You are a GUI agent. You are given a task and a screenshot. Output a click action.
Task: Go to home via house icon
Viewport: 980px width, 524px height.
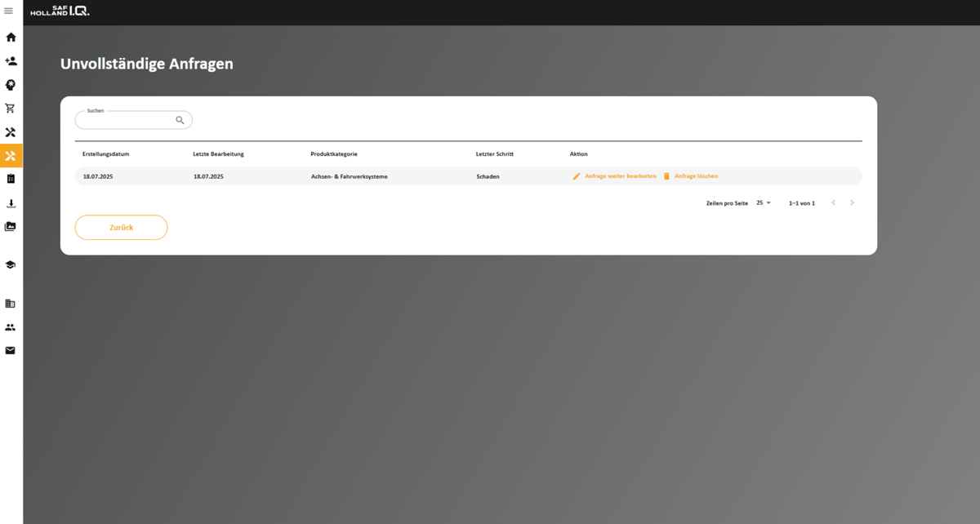click(11, 38)
